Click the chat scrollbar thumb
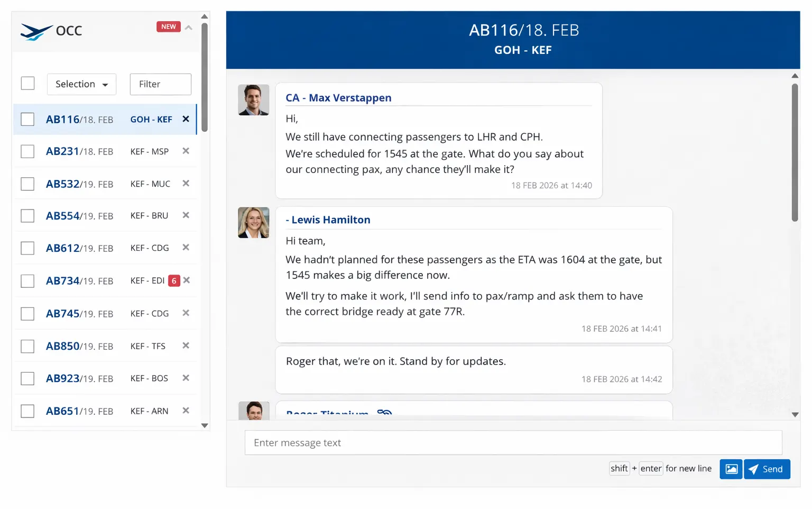Viewport: 812px width, 509px height. pos(795,152)
